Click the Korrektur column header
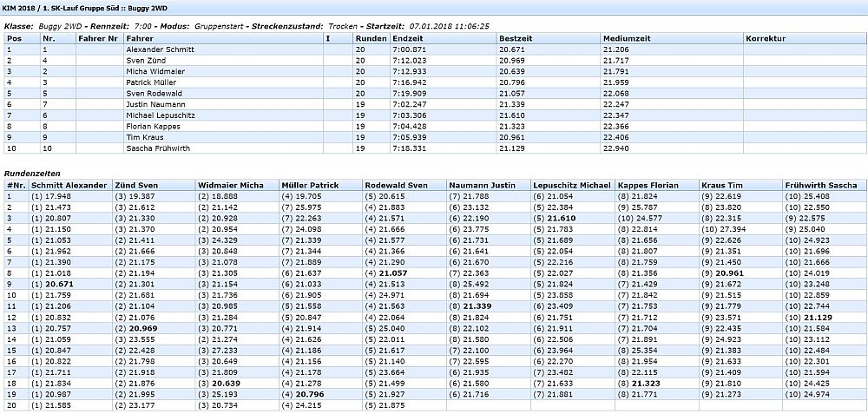868x414 pixels. coord(766,39)
